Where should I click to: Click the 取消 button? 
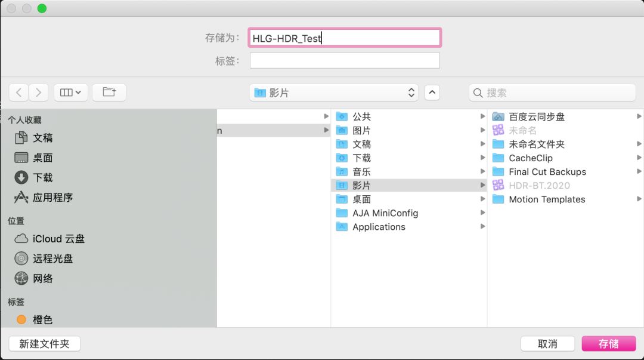pyautogui.click(x=547, y=344)
